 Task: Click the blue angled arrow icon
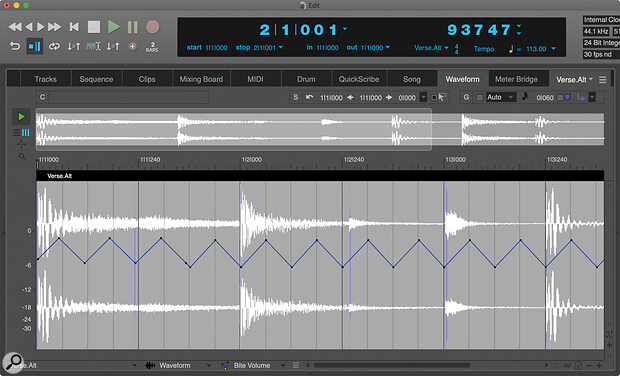(x=581, y=97)
